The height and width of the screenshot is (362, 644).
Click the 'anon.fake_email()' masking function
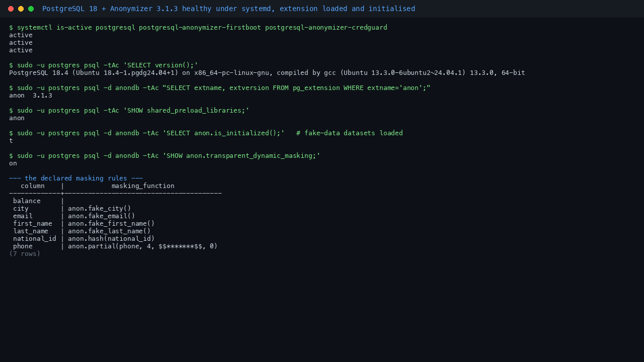[x=102, y=216]
